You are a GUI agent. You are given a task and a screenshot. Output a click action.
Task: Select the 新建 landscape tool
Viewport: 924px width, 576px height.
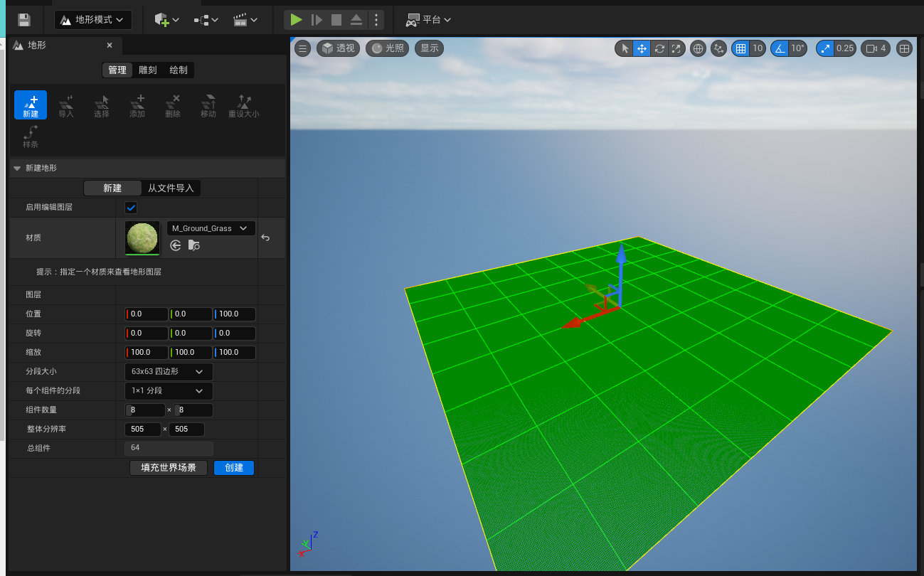tap(31, 105)
